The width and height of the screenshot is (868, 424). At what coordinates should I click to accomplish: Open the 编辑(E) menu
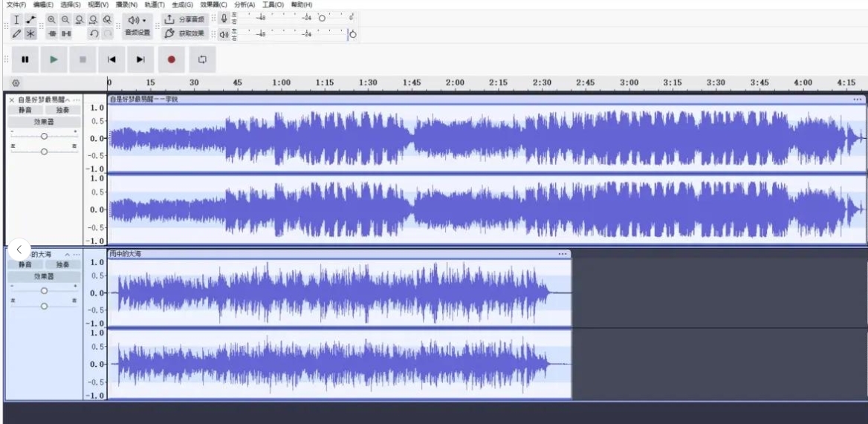(43, 4)
